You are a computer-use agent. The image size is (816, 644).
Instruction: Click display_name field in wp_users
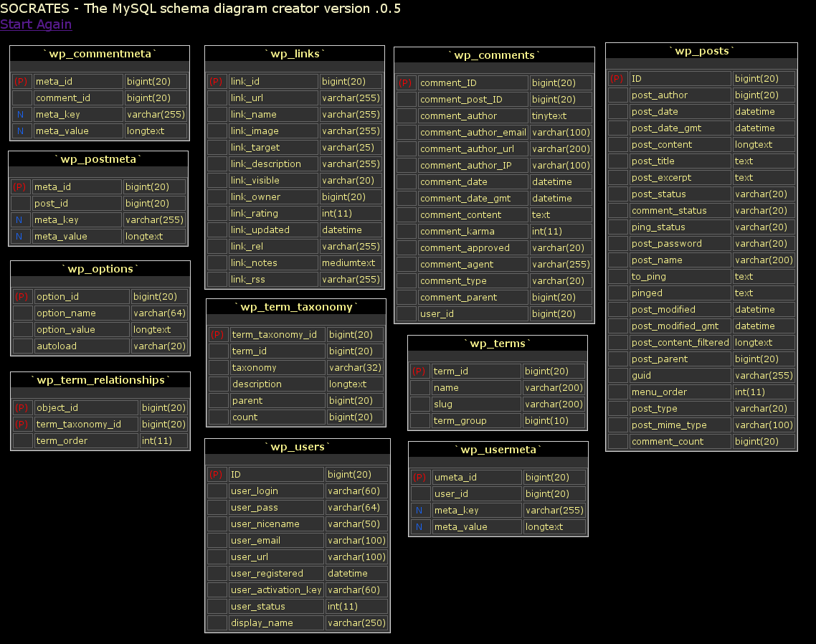pyautogui.click(x=276, y=623)
